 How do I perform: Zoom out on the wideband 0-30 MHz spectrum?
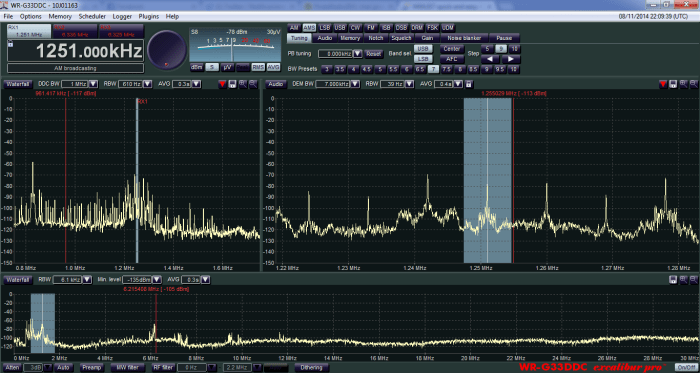(694, 280)
